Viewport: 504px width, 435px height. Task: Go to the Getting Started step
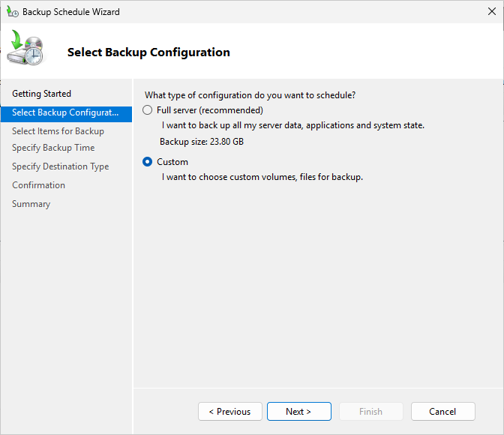click(x=41, y=94)
